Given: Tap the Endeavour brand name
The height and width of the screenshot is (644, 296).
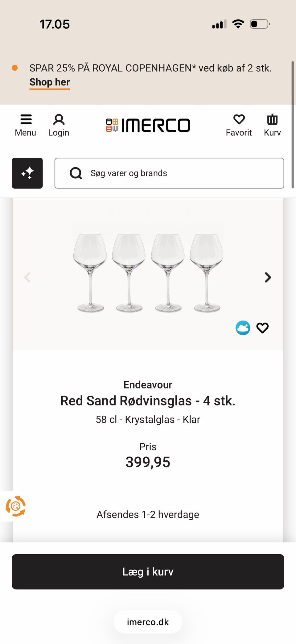Looking at the screenshot, I should pyautogui.click(x=148, y=384).
